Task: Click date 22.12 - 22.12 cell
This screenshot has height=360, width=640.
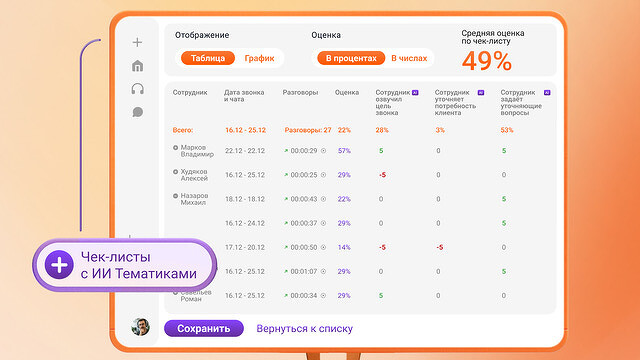Action: (x=245, y=151)
